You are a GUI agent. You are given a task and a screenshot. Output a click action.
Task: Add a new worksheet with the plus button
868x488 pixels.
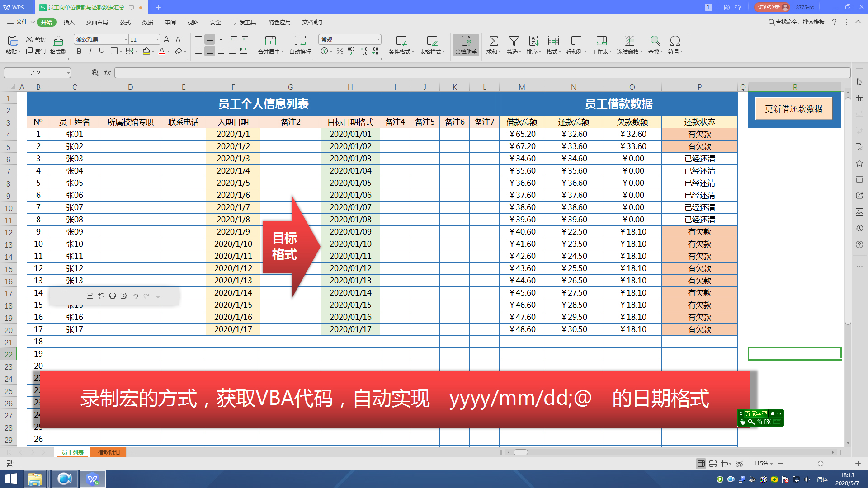pos(132,452)
